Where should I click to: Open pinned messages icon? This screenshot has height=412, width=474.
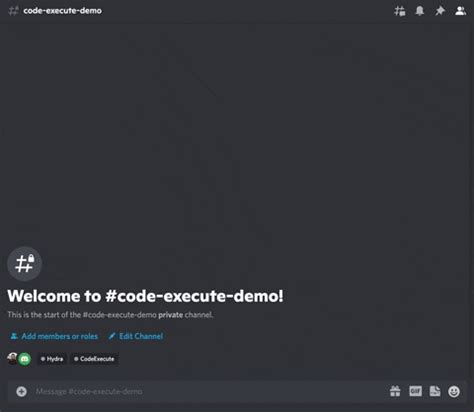coord(440,11)
